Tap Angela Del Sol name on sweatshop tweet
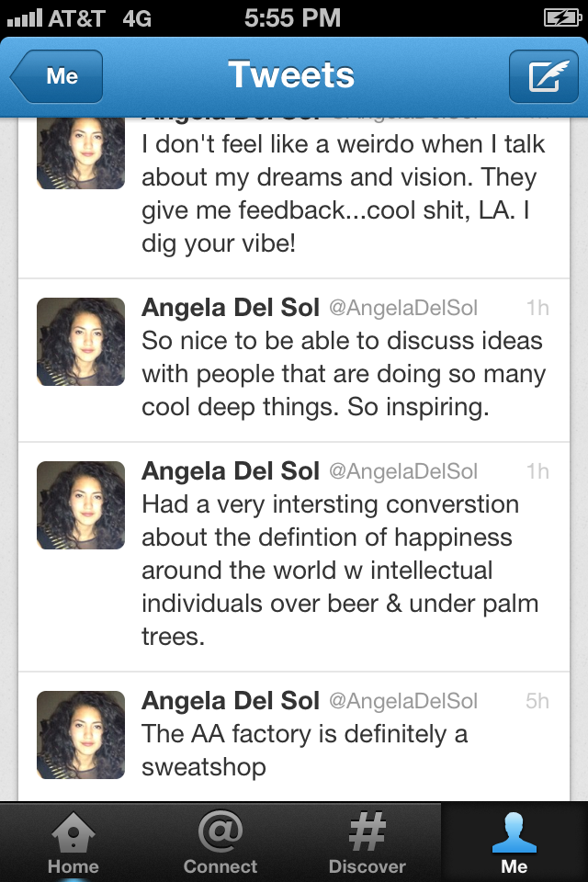This screenshot has width=588, height=882. tap(230, 701)
